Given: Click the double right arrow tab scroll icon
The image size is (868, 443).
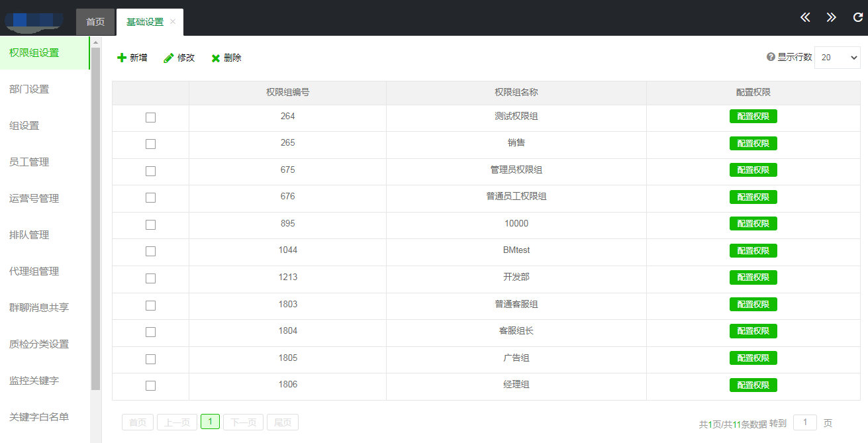Looking at the screenshot, I should (x=831, y=17).
